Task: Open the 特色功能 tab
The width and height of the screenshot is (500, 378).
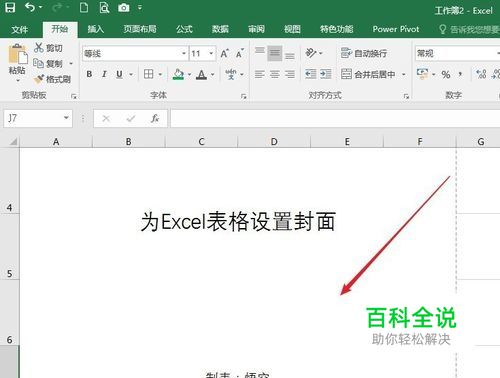Action: click(336, 29)
